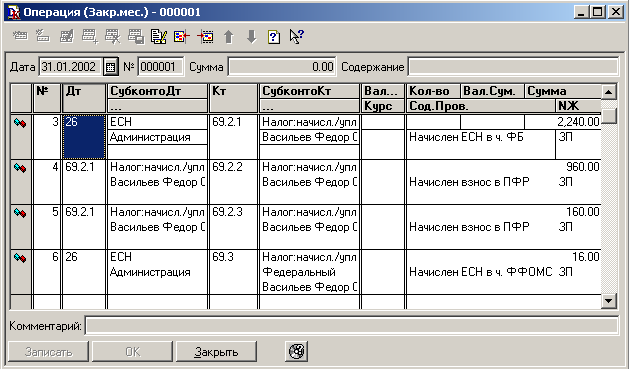Image resolution: width=629 pixels, height=369 pixels.
Task: Click Начислен взнос в ПФР in row 4
Action: pyautogui.click(x=469, y=182)
